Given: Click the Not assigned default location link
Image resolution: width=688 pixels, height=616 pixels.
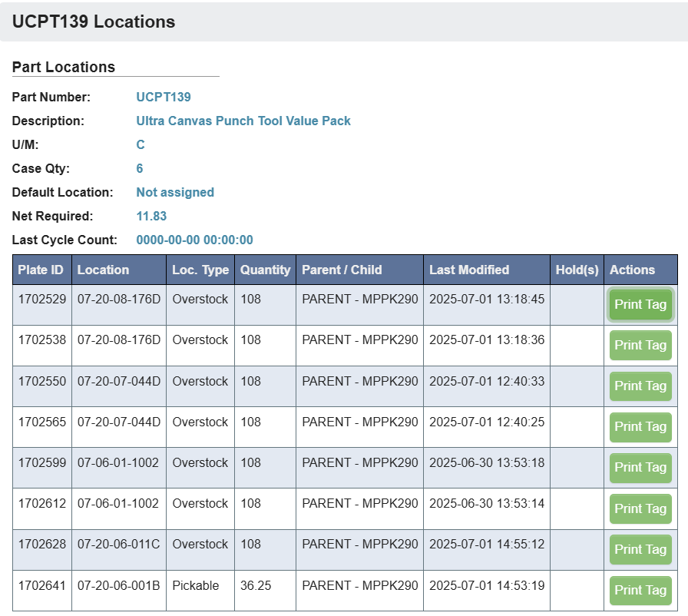Looking at the screenshot, I should point(175,192).
